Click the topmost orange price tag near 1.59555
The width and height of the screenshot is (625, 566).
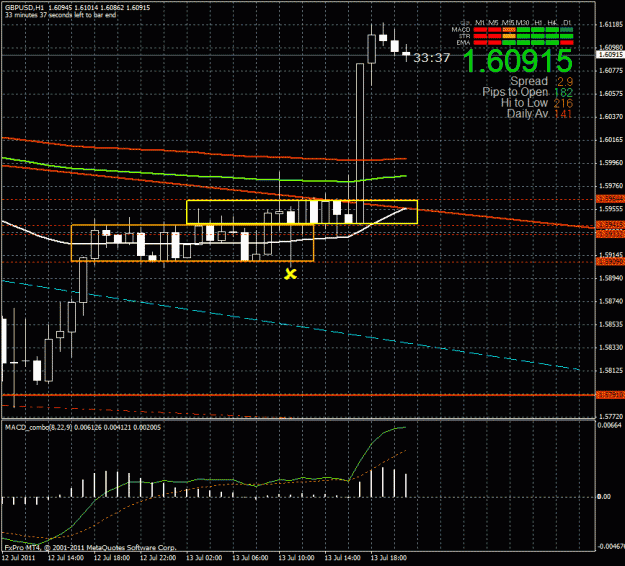coord(610,199)
